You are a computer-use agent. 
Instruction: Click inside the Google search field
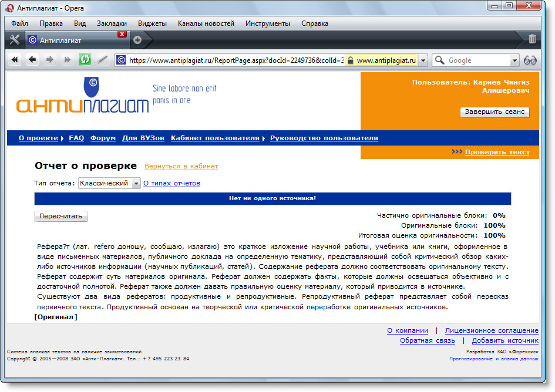[x=477, y=60]
